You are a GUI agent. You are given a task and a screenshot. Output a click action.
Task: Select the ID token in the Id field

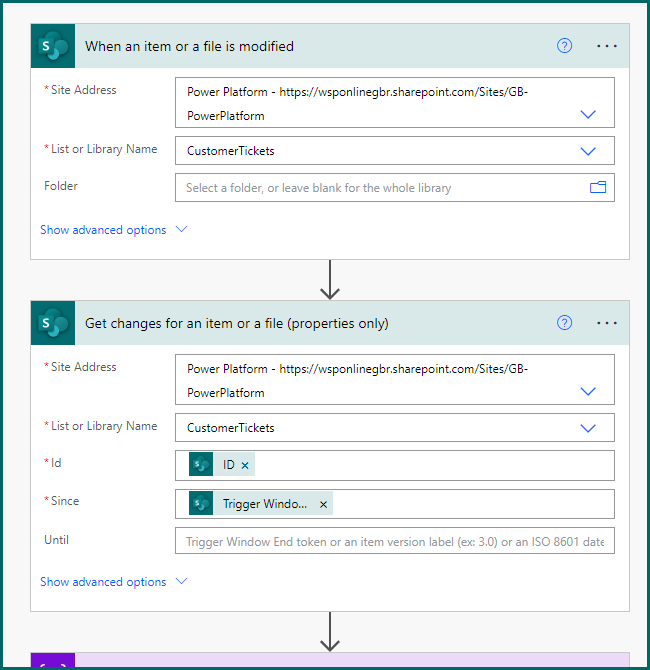pos(222,464)
